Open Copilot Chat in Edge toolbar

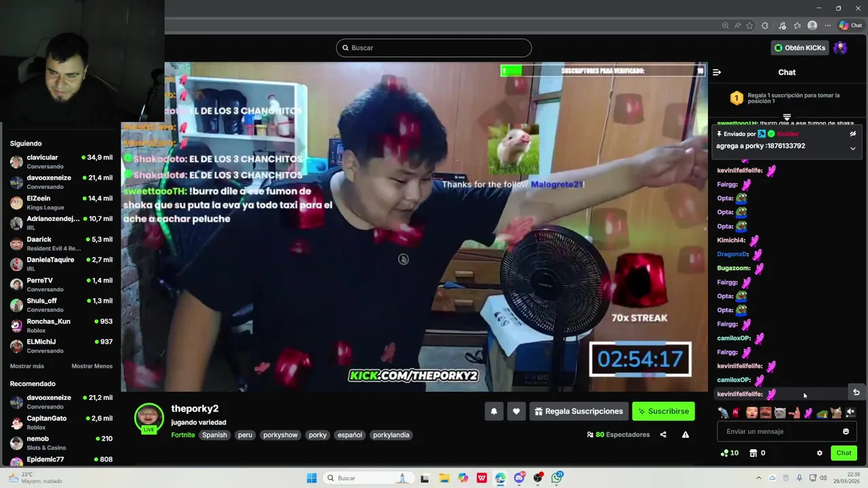click(850, 25)
